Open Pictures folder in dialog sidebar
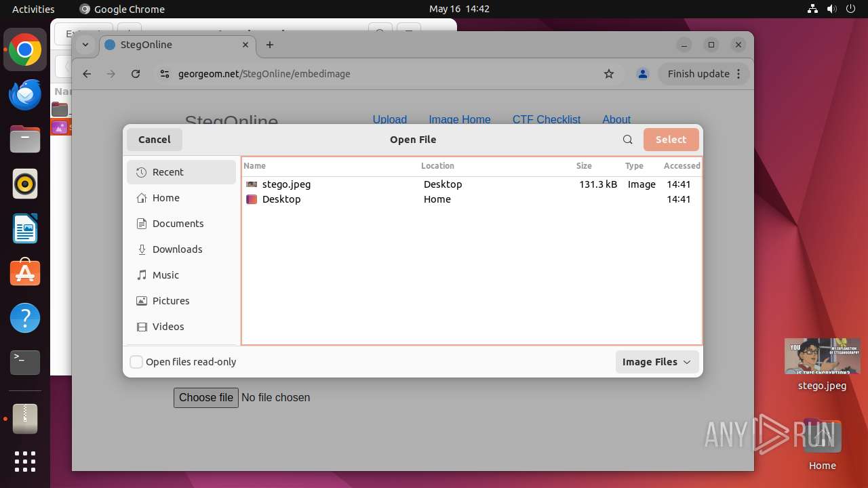868x488 pixels. [182, 301]
